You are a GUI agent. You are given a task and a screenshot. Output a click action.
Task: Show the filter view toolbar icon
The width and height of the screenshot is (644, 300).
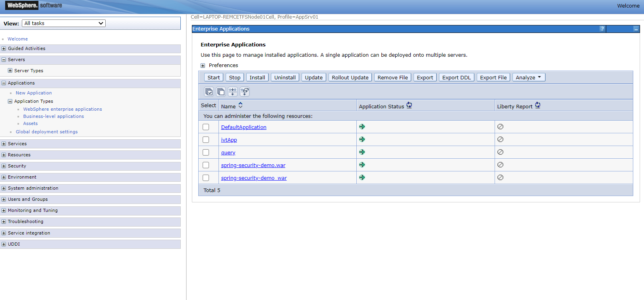233,92
